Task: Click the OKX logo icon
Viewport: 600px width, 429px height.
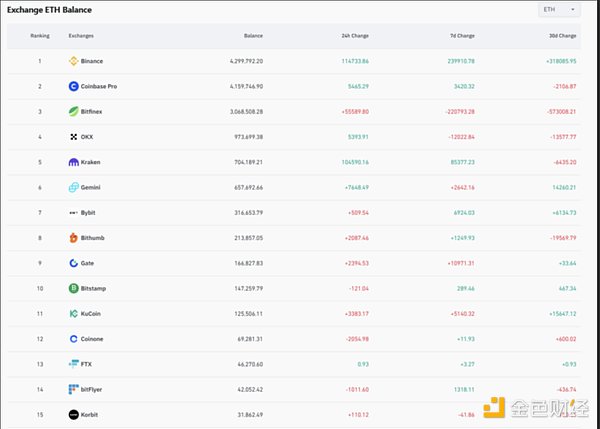Action: click(x=73, y=137)
